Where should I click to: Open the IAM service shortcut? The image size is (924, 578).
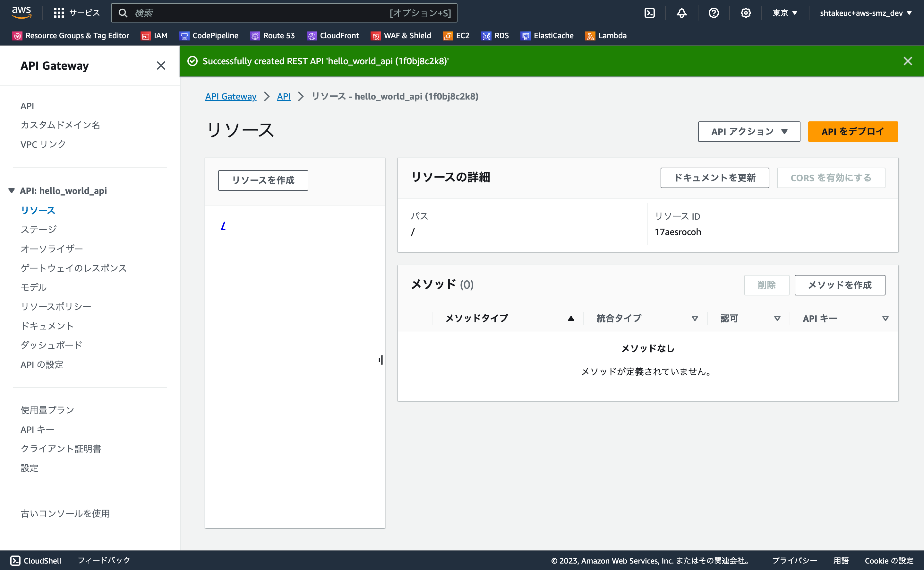154,36
